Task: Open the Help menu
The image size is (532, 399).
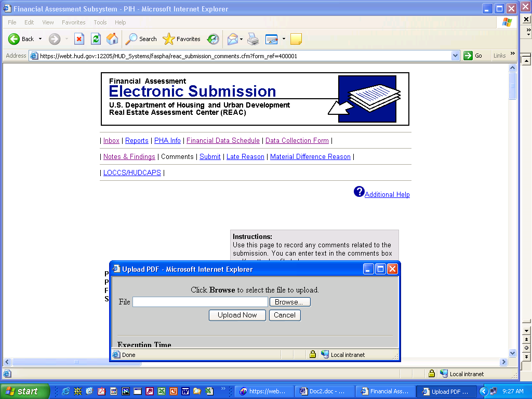Action: click(120, 22)
